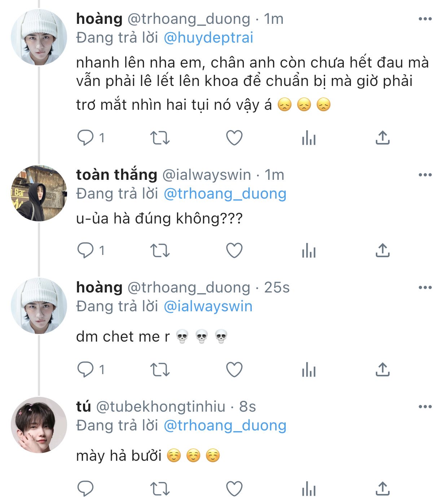
Task: Open tú's profile avatar
Action: click(x=39, y=425)
